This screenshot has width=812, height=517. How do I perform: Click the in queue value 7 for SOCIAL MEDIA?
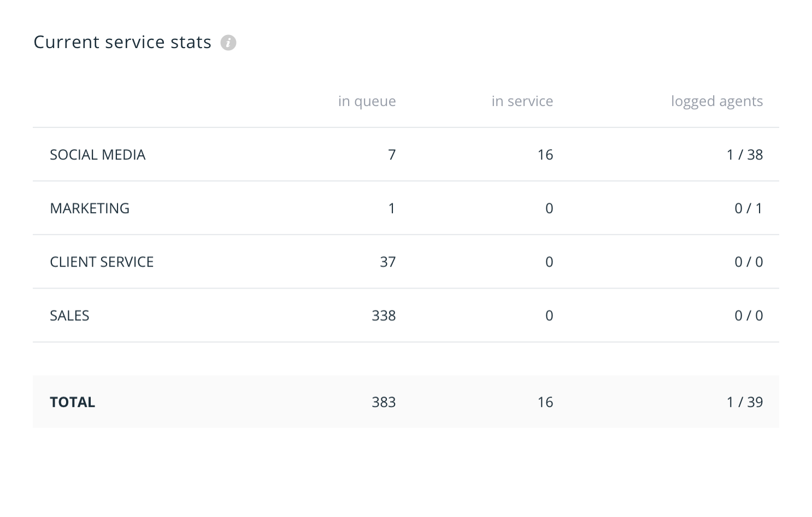392,154
